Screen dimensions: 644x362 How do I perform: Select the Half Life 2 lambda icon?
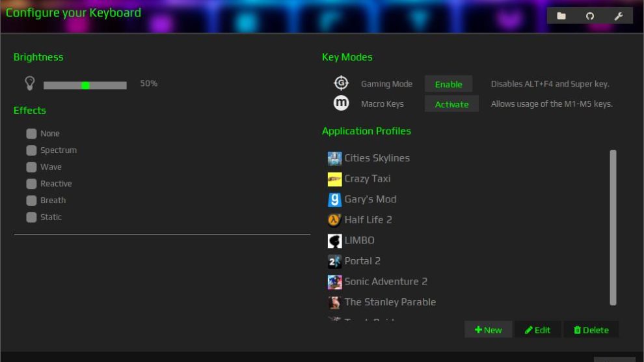[x=334, y=220]
